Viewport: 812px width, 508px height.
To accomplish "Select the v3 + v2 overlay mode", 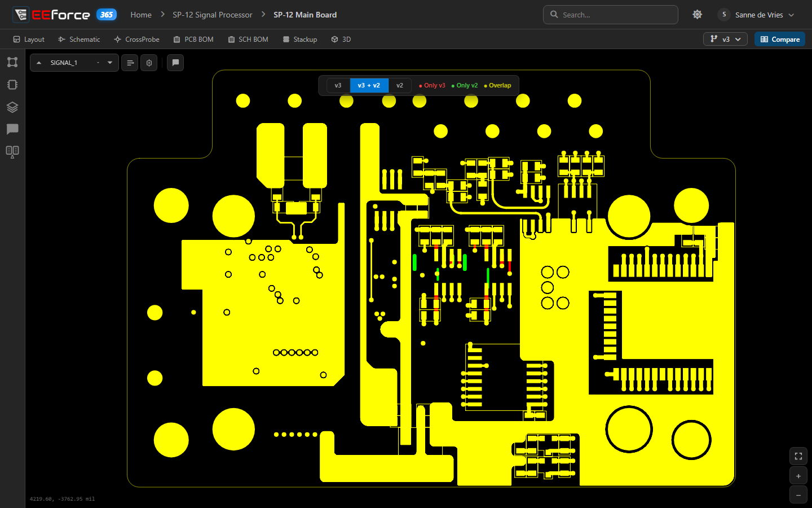I will [x=369, y=86].
